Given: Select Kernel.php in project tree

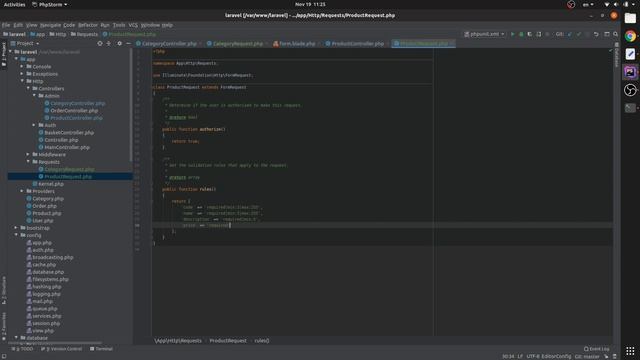Looking at the screenshot, I should (x=51, y=184).
